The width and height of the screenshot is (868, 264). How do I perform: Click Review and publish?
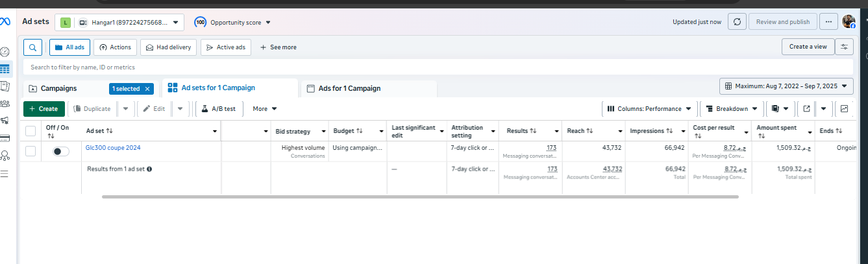pos(782,21)
